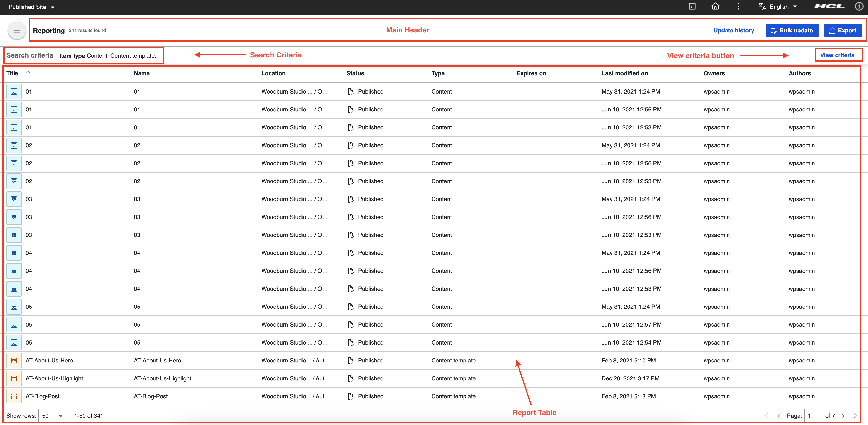Jump to the last results page
Image resolution: width=868 pixels, height=425 pixels.
click(856, 416)
